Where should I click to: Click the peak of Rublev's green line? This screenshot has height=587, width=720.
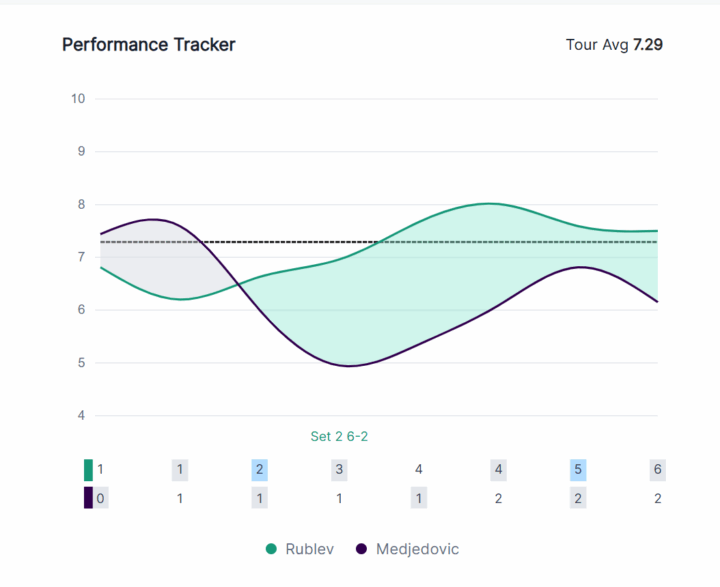click(489, 203)
